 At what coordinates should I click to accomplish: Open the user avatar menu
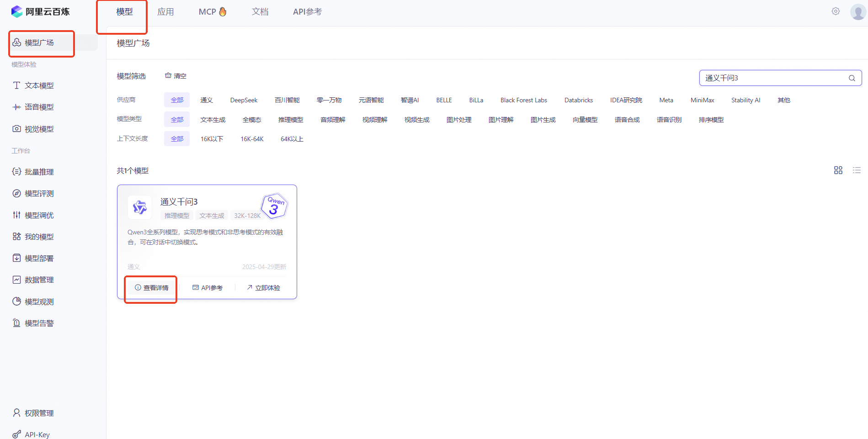pyautogui.click(x=858, y=12)
